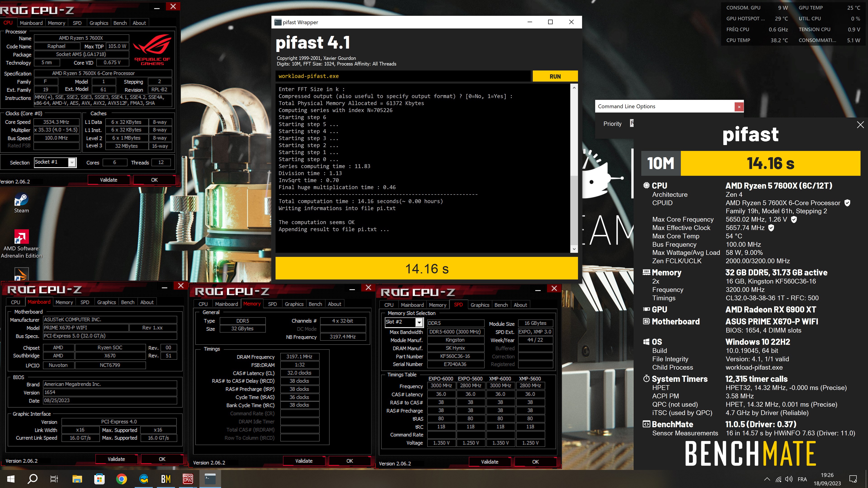This screenshot has width=868, height=488.
Task: Open Steam desktop shortcut
Action: click(21, 203)
